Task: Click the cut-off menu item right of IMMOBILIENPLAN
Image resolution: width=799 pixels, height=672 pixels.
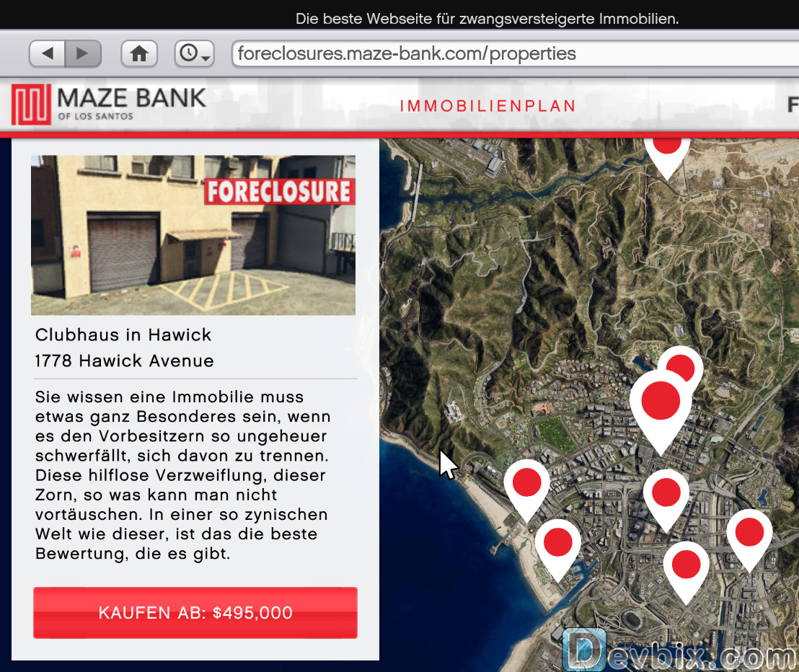Action: click(x=793, y=105)
